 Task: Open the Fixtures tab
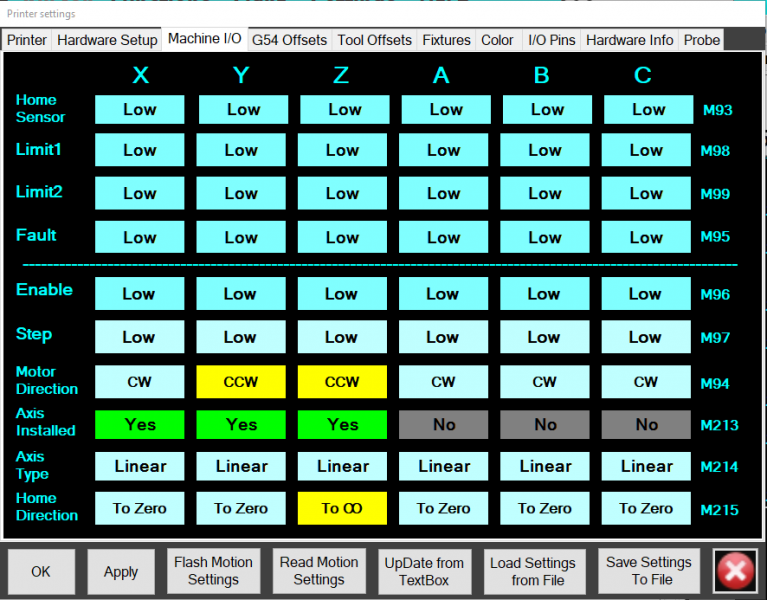(x=447, y=40)
